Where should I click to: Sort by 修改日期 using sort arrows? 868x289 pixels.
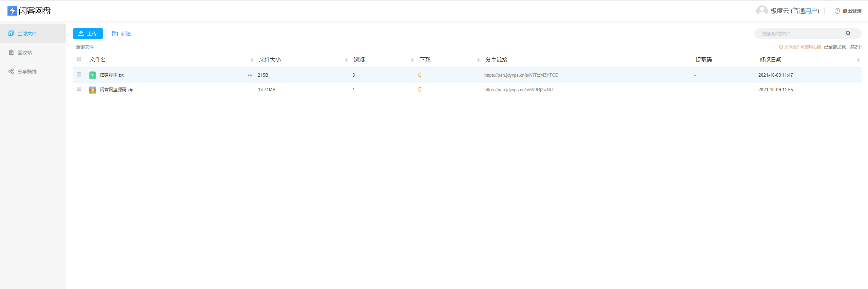[x=858, y=60]
